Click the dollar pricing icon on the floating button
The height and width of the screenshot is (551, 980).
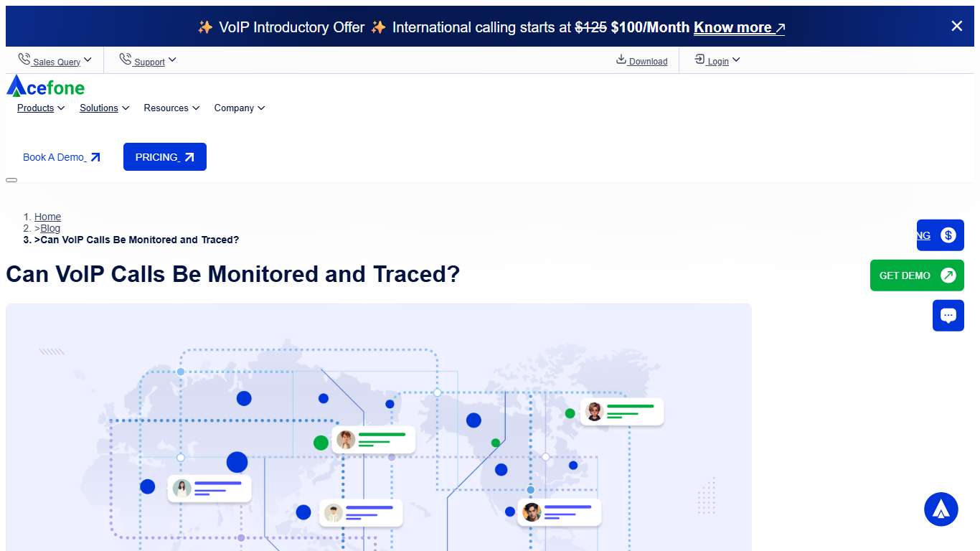click(948, 235)
